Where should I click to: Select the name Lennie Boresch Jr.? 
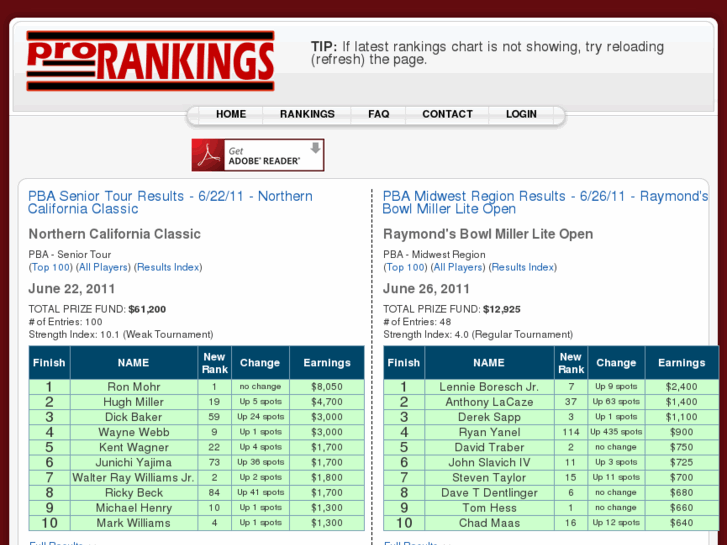click(x=489, y=387)
